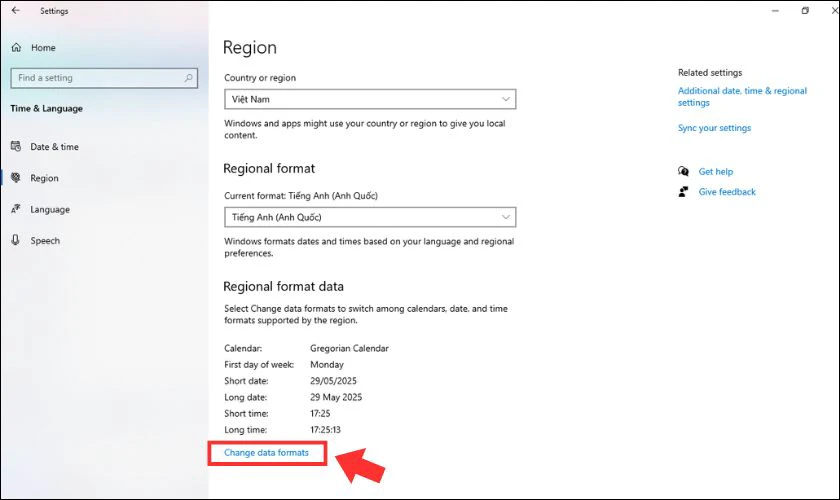Viewport: 840px width, 500px height.
Task: Click the Give feedback person icon
Action: (683, 192)
